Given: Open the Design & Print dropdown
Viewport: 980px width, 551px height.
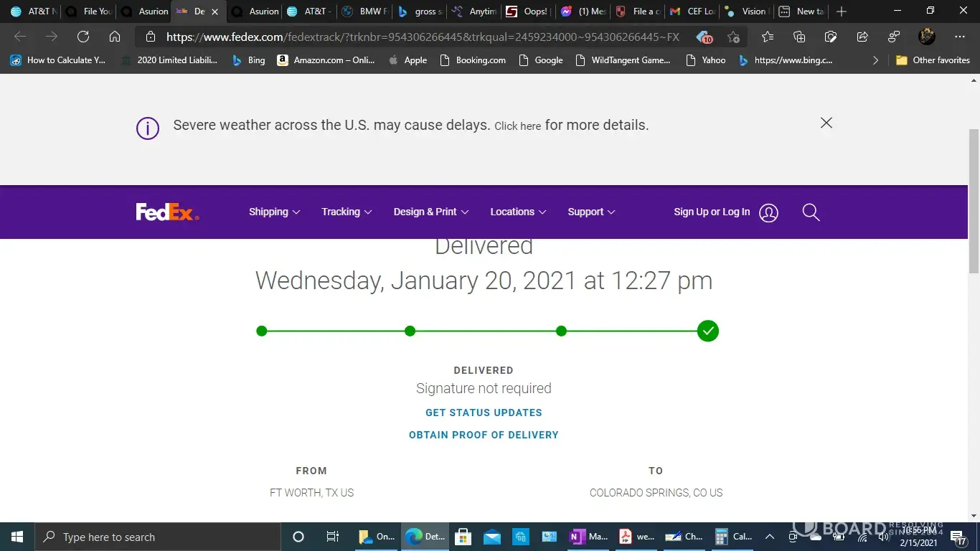Looking at the screenshot, I should (x=430, y=212).
